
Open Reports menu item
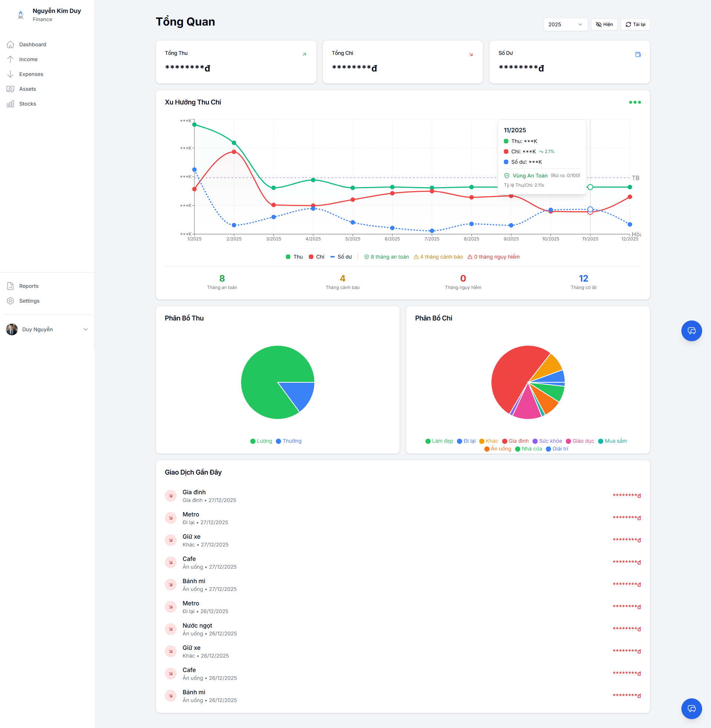click(29, 286)
